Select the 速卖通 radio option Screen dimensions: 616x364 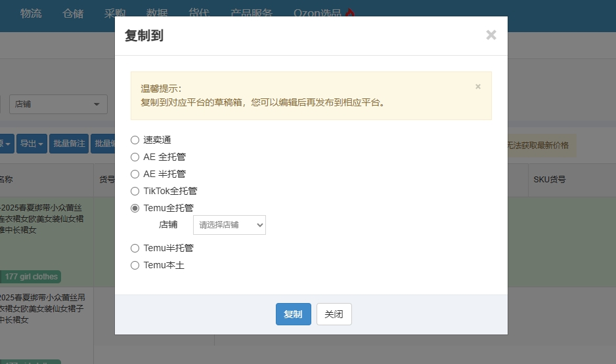click(135, 140)
